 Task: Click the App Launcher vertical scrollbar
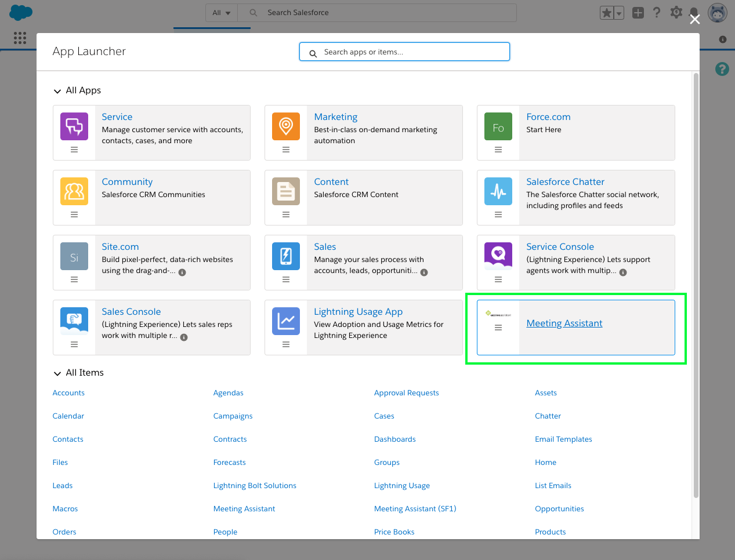click(x=696, y=285)
